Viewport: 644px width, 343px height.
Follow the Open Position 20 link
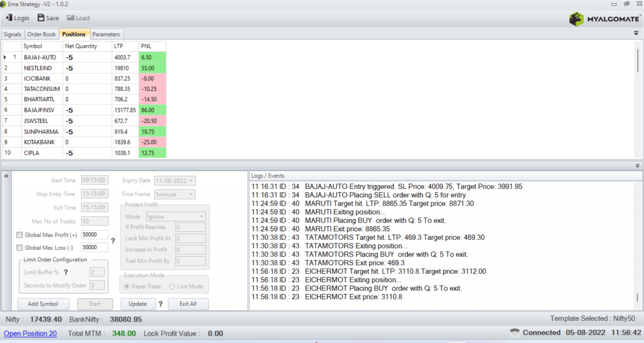30,334
